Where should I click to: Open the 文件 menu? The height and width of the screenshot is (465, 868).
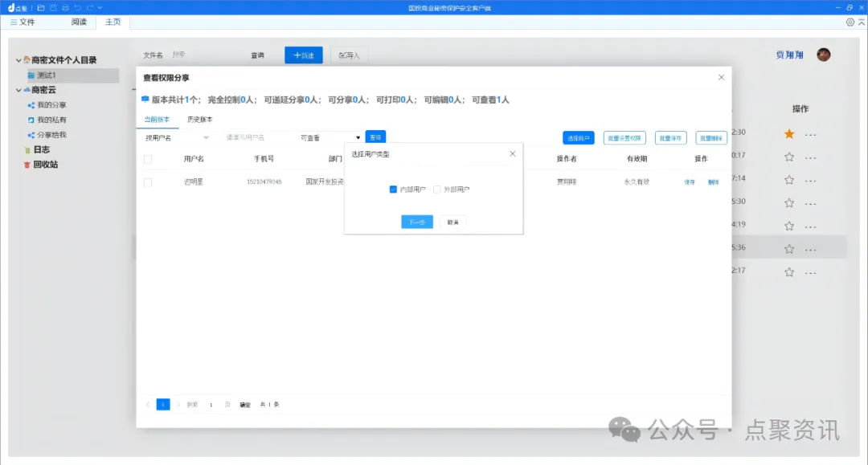pos(23,22)
